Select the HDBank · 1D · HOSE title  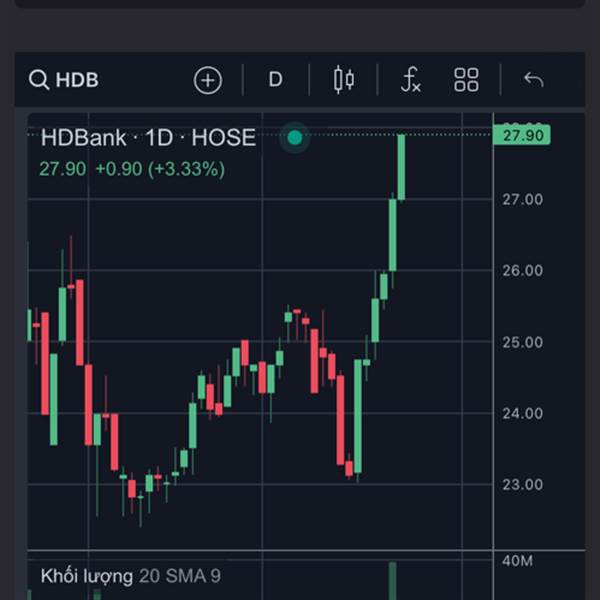point(148,138)
